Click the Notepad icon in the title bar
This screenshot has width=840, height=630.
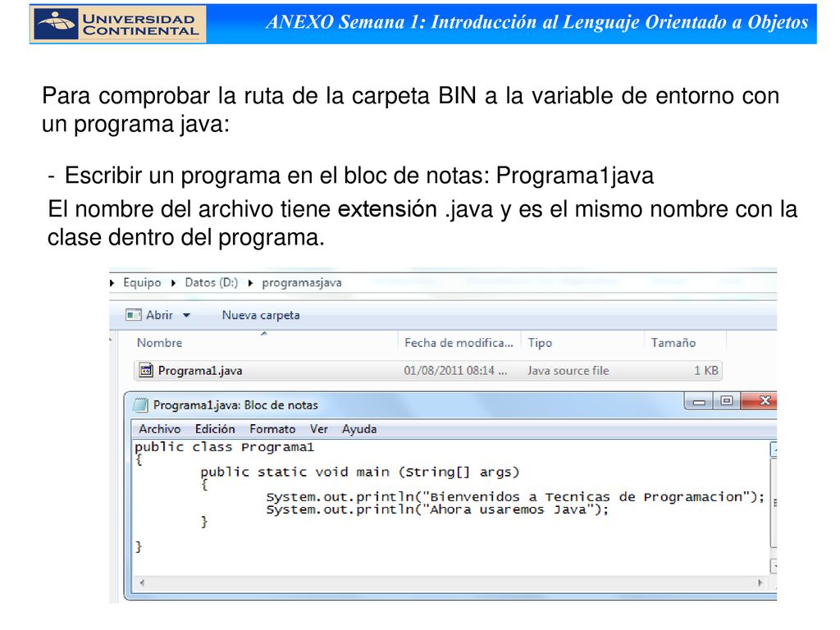(x=140, y=405)
